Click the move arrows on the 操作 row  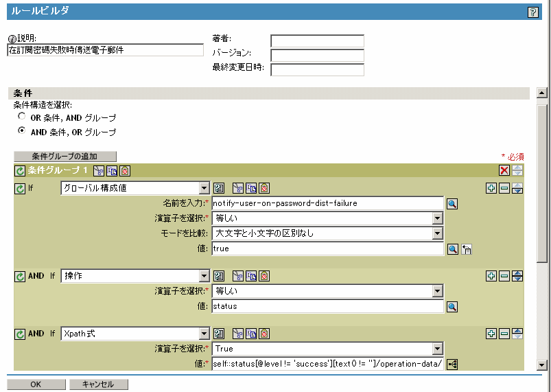pos(517,276)
